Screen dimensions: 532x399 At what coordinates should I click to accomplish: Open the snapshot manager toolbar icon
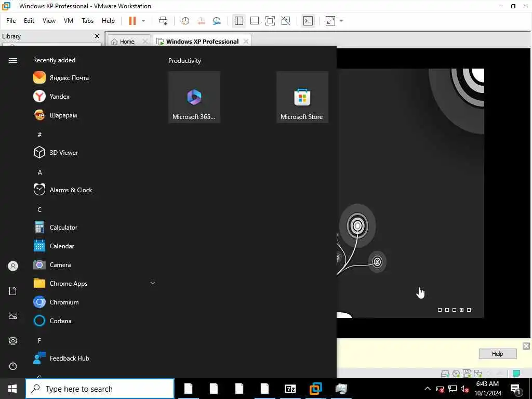coord(217,21)
